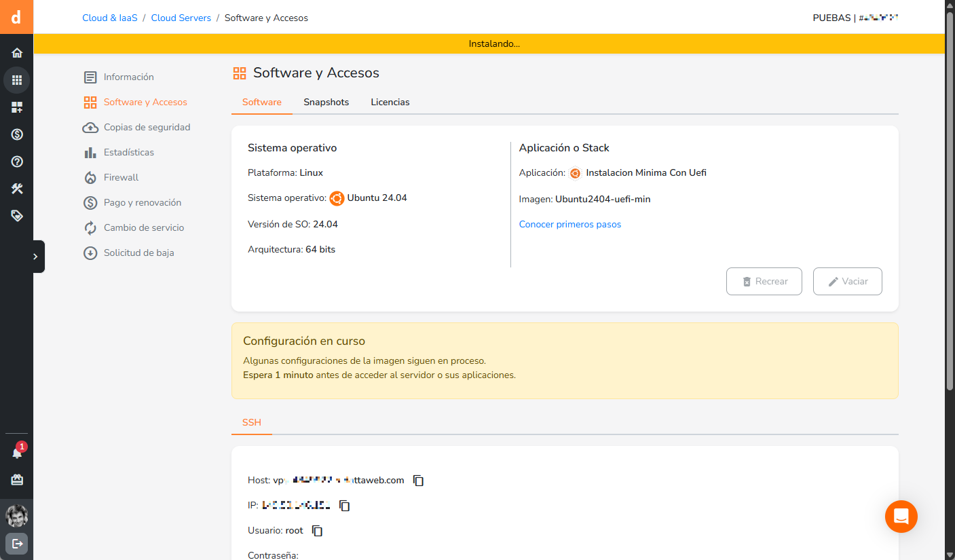955x560 pixels.
Task: Open the services grid icon in sidebar
Action: (x=17, y=80)
